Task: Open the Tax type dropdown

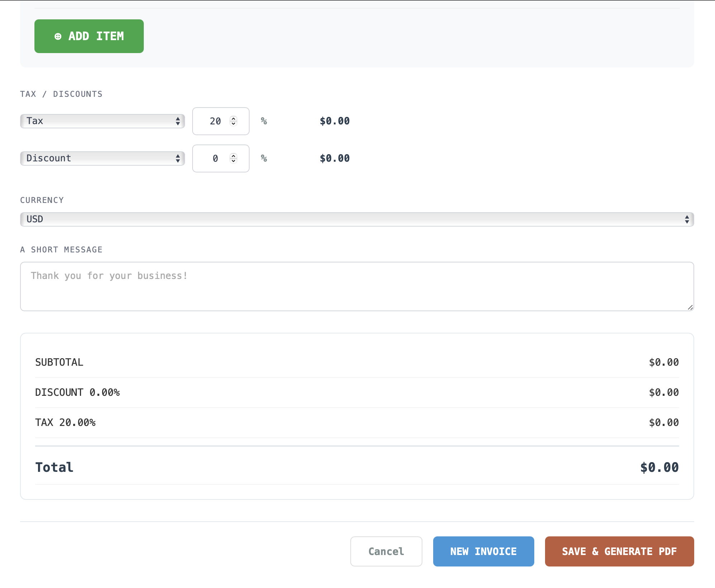Action: click(x=103, y=121)
